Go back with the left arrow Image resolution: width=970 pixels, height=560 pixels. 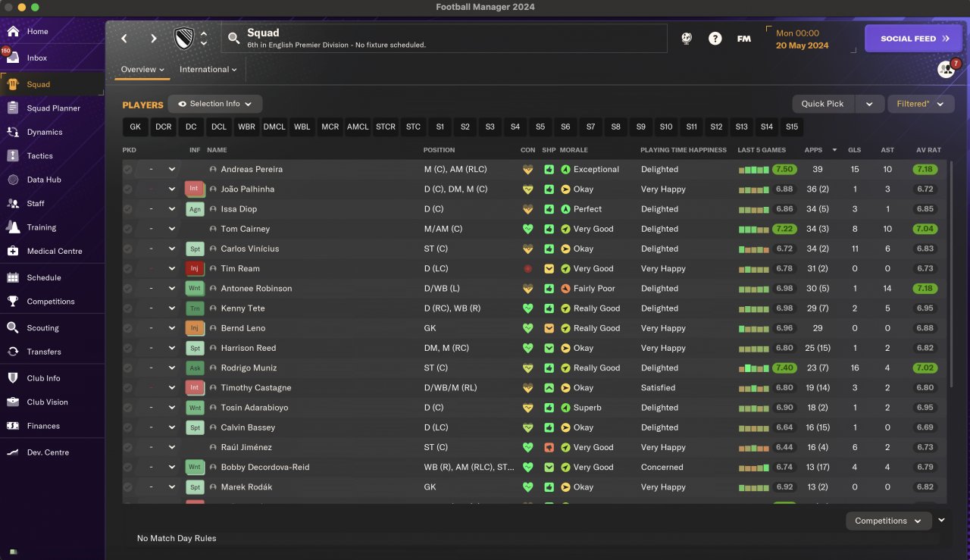(124, 39)
